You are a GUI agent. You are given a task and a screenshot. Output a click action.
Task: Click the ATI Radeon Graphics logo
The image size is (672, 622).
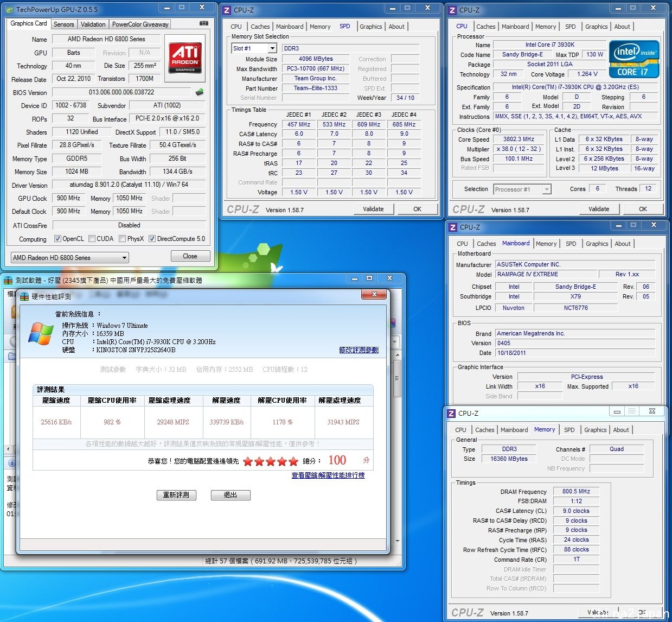(x=185, y=58)
